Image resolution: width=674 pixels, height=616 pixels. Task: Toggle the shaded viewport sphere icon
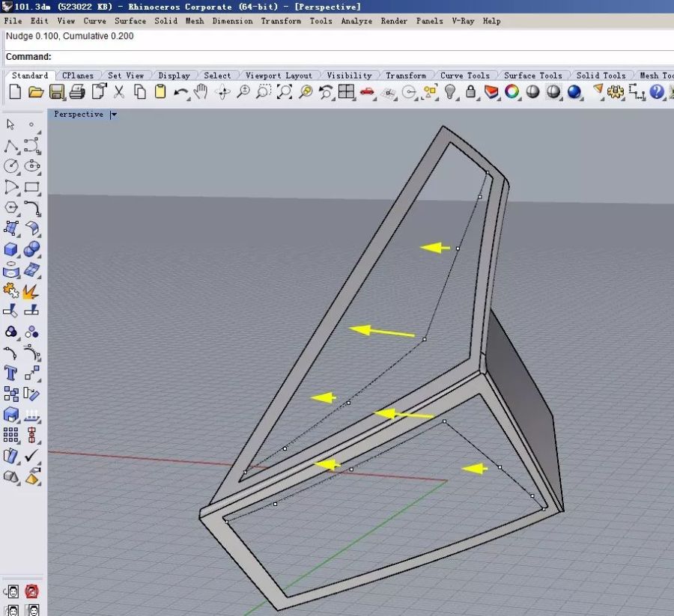click(533, 92)
